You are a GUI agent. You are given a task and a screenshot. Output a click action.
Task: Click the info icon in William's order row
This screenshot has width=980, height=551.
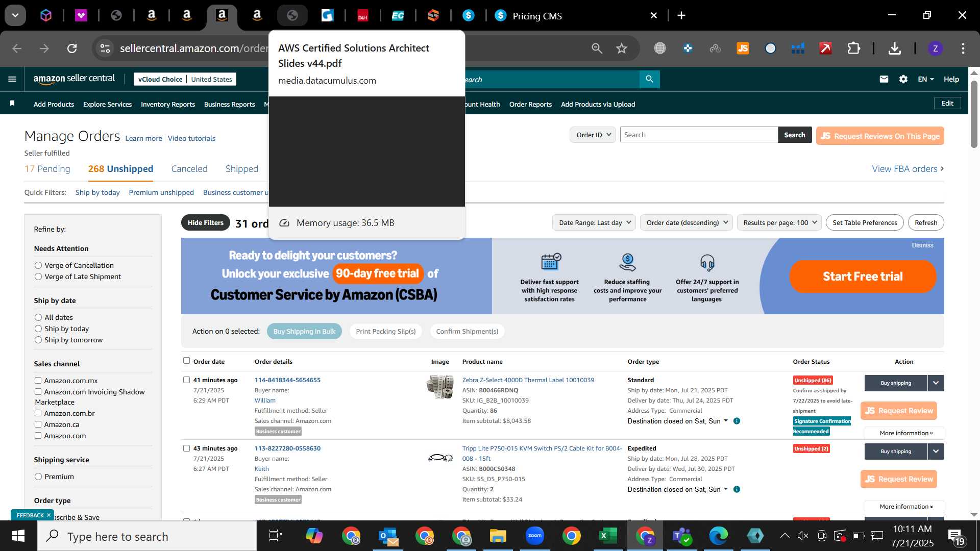click(737, 421)
